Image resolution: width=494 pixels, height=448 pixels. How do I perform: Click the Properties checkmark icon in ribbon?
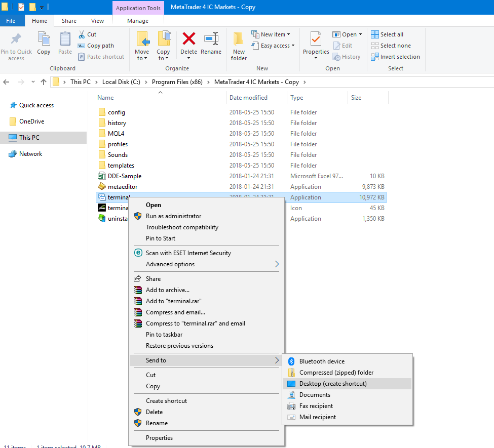click(316, 39)
